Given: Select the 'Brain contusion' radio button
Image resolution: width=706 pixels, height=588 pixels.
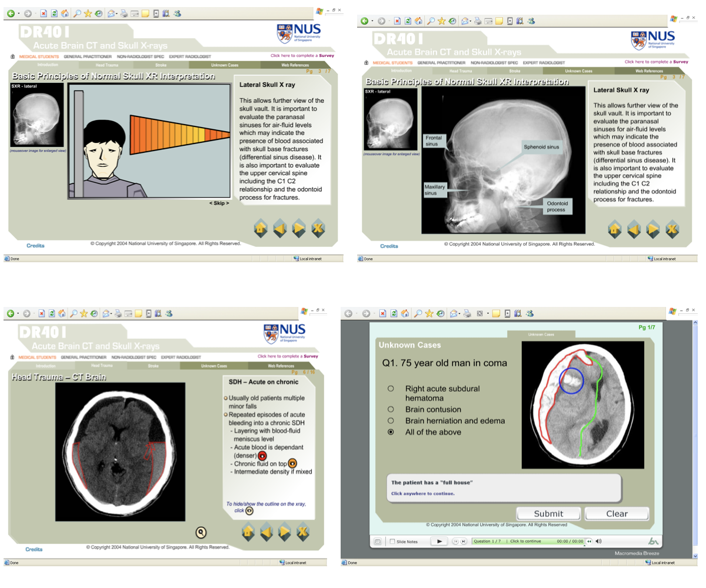Looking at the screenshot, I should (x=391, y=410).
